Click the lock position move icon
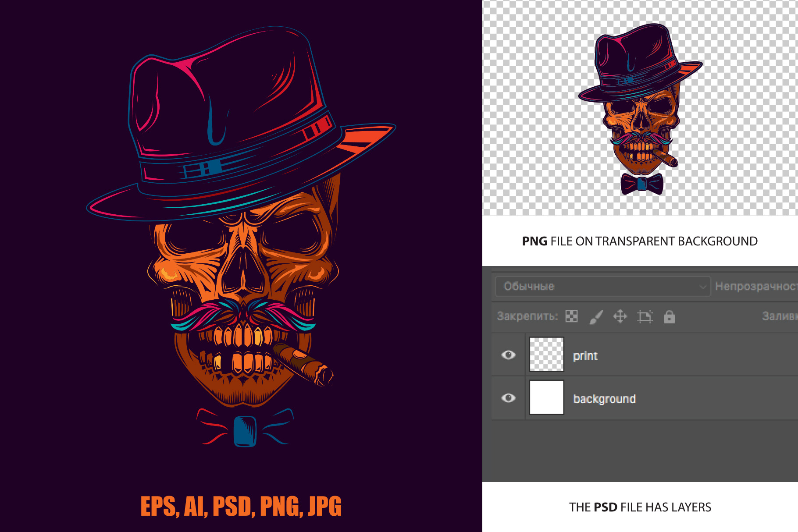Viewport: 798px width, 532px height. click(x=620, y=316)
